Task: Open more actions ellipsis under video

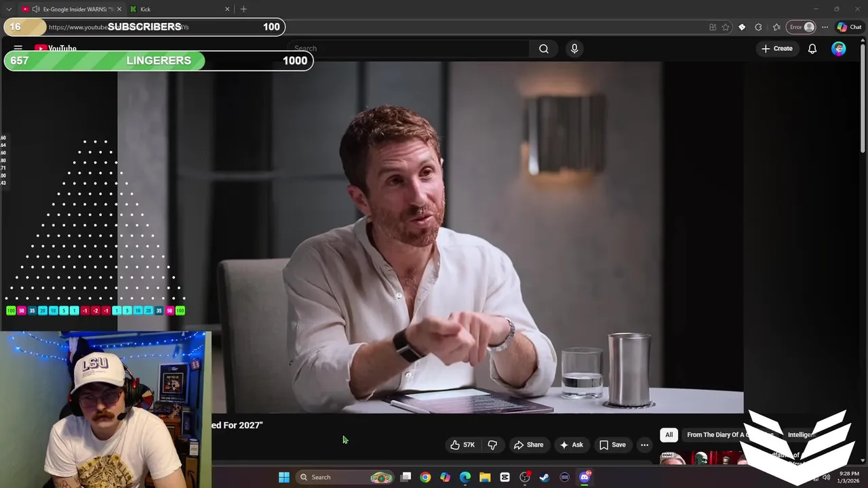Action: click(644, 445)
